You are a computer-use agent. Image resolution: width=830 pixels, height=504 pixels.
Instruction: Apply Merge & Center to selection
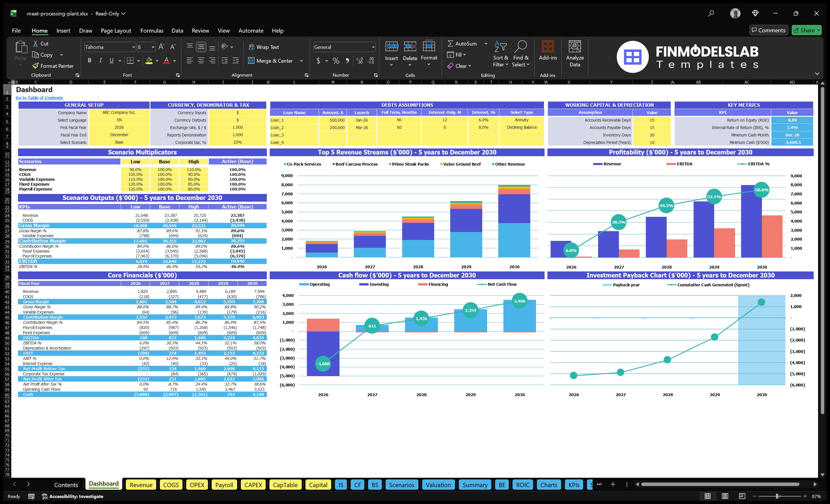pos(271,61)
